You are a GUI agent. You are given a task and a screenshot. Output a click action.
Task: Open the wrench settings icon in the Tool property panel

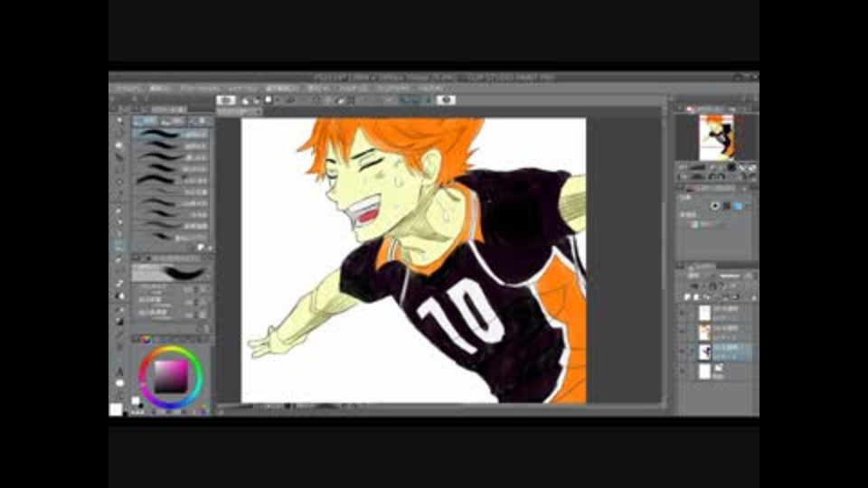[x=206, y=329]
